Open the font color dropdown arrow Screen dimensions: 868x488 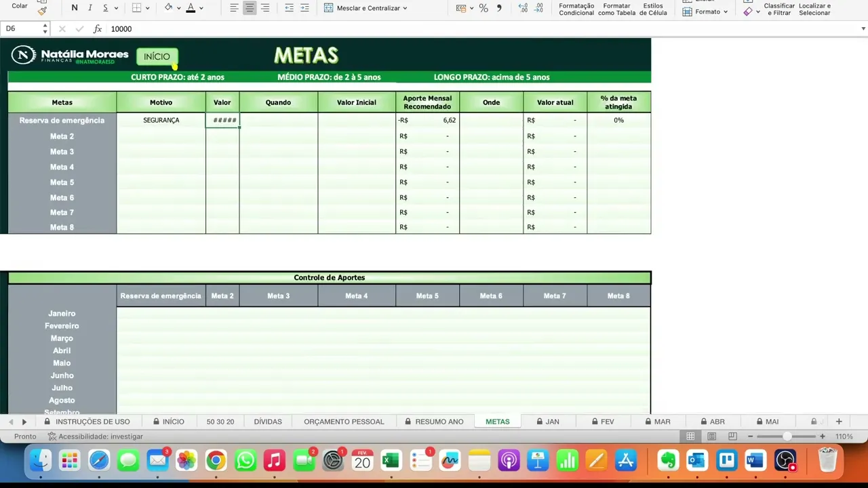pyautogui.click(x=201, y=8)
